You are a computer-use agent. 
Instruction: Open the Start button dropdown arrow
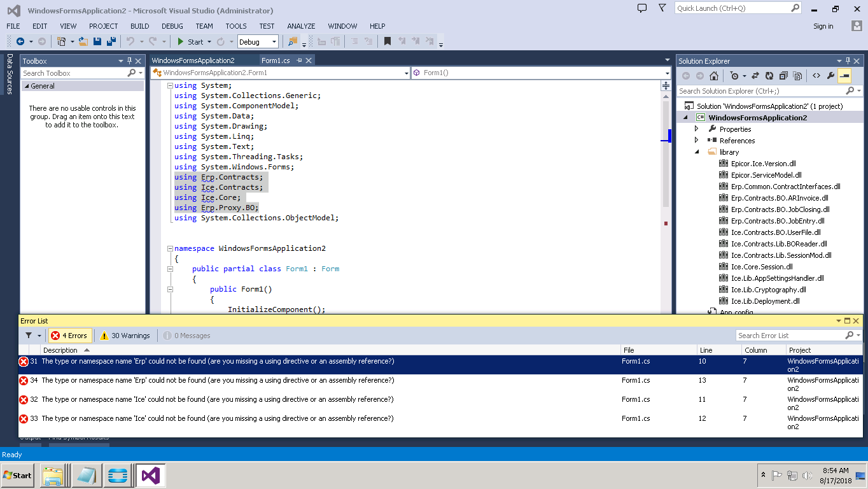[x=209, y=42]
